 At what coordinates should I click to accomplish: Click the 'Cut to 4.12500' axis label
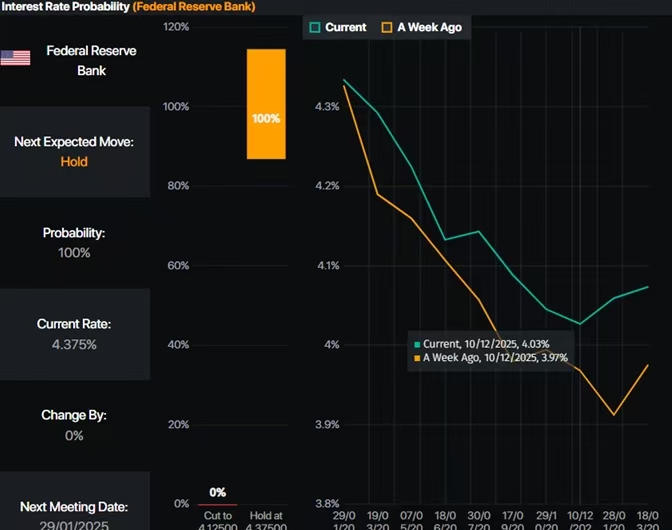218,522
